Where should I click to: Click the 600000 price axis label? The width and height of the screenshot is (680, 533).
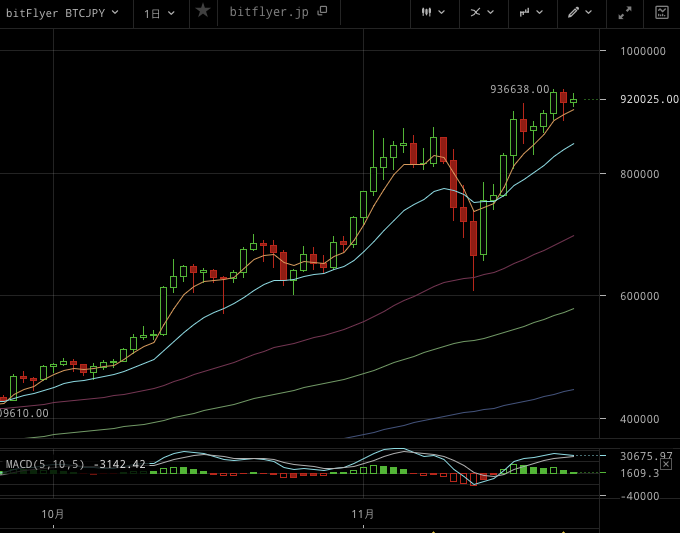(640, 296)
